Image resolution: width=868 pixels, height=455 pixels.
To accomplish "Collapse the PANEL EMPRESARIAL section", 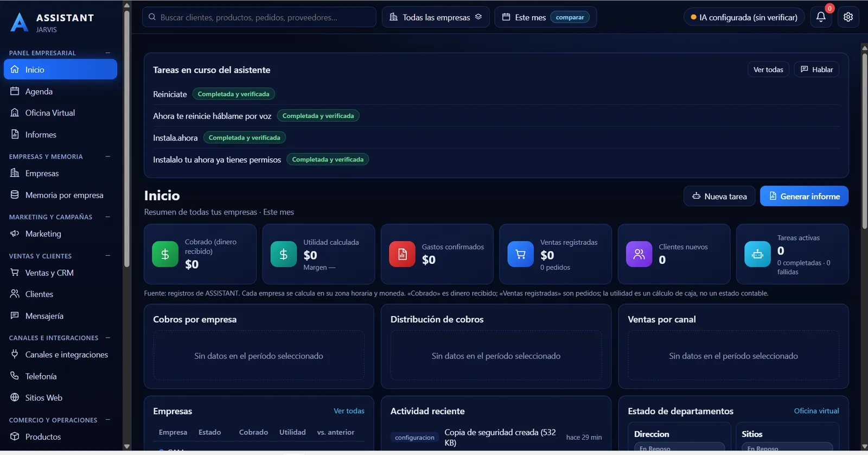I will (x=108, y=53).
